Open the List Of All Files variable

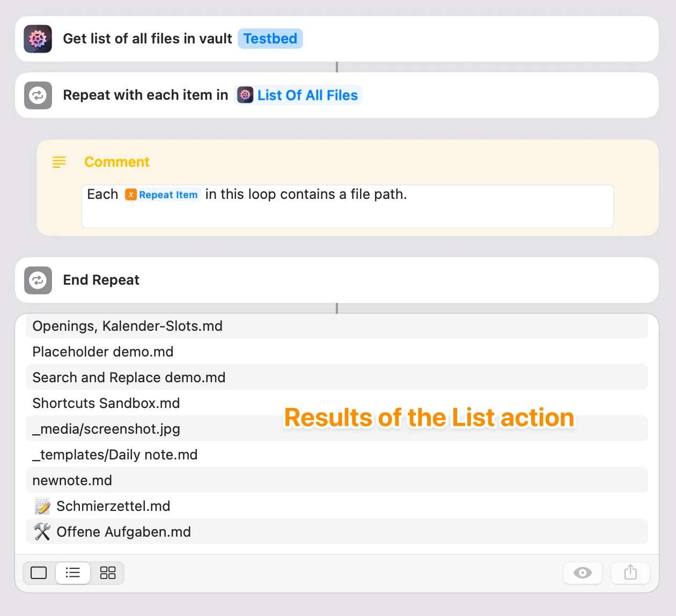click(x=299, y=95)
